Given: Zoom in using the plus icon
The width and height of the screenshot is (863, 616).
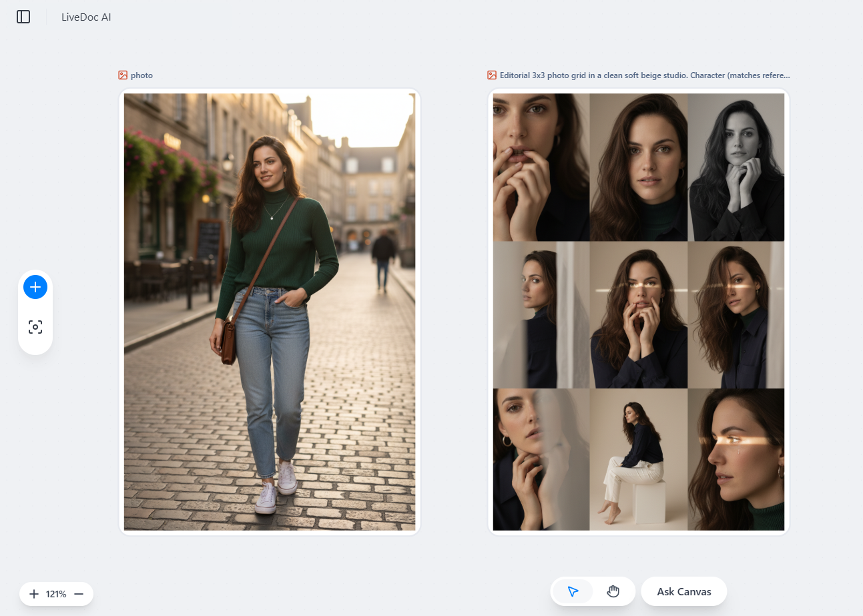Looking at the screenshot, I should [x=33, y=593].
